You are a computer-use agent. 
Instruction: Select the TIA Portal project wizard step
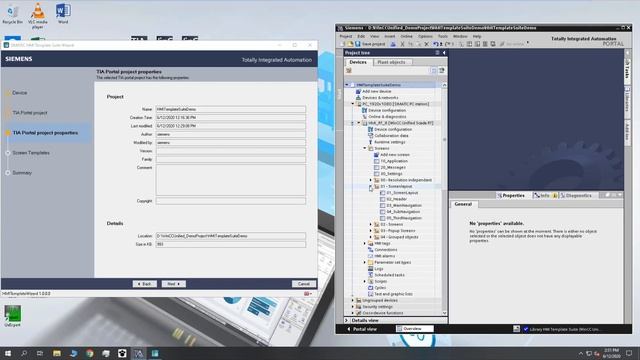[x=30, y=113]
